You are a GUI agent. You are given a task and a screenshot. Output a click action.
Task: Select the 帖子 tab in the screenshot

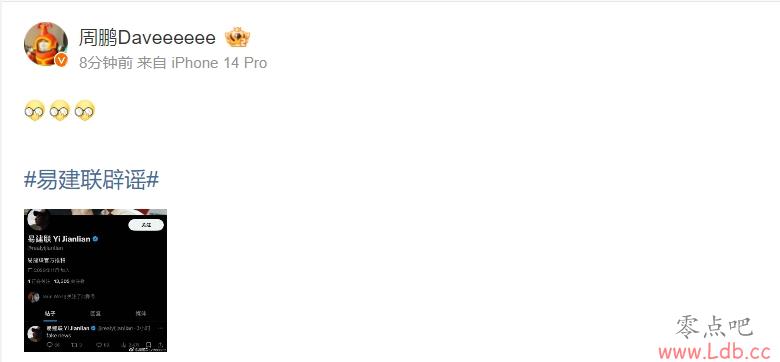(x=50, y=313)
